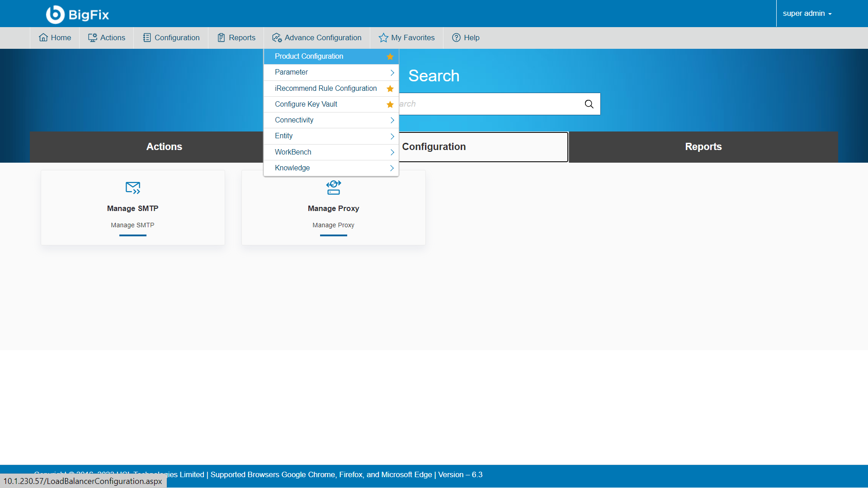This screenshot has width=868, height=488.
Task: Open the Manage SMTP card title
Action: coord(132,208)
